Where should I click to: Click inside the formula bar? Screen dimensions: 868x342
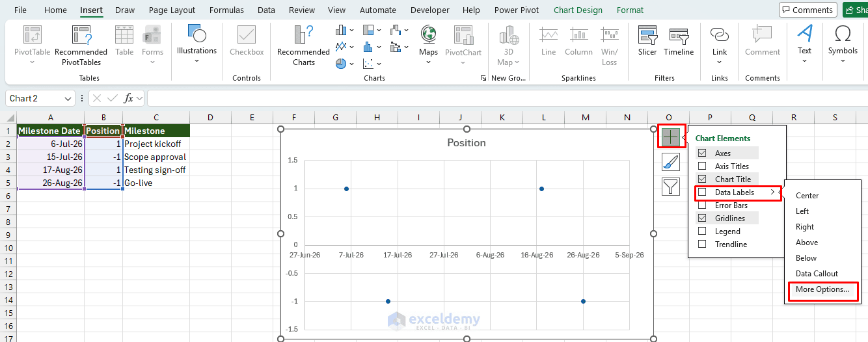[x=508, y=99]
